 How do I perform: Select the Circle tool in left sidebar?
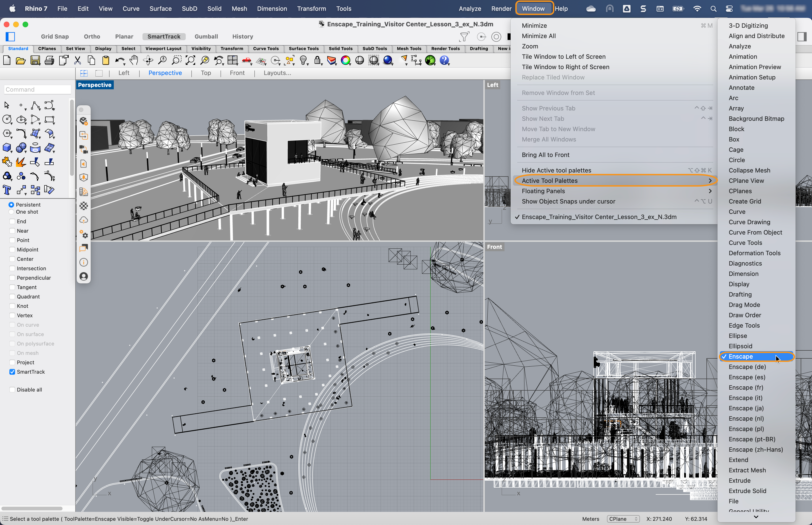point(7,119)
